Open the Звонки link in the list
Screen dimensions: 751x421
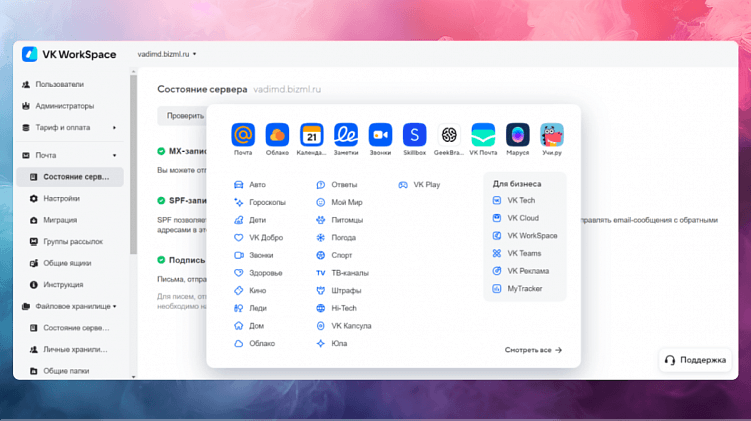click(261, 255)
